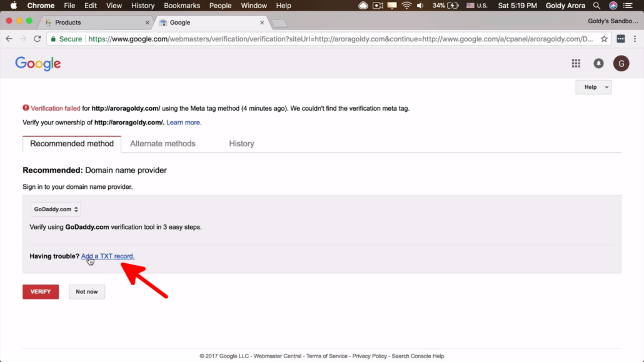This screenshot has width=644, height=362.
Task: Go forward in browser history
Action: tap(23, 39)
